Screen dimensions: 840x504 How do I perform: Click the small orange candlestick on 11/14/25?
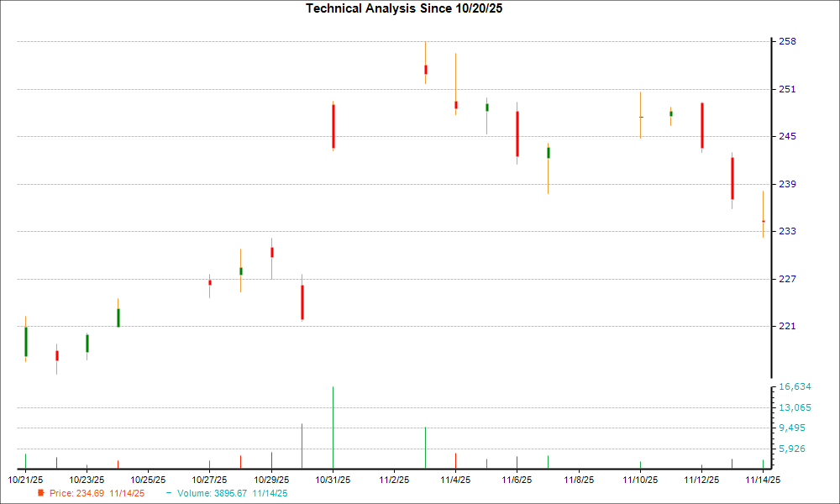[x=763, y=220]
